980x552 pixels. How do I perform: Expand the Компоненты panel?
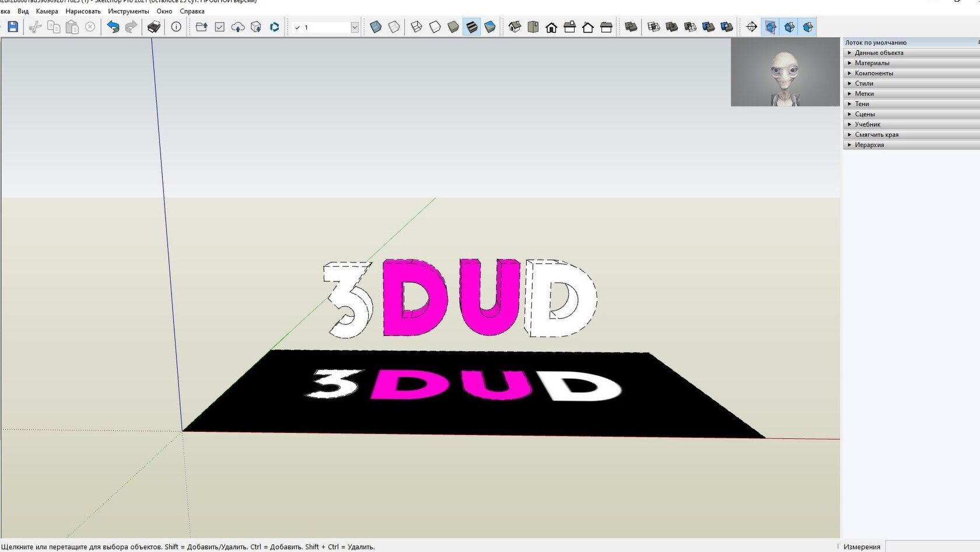911,73
